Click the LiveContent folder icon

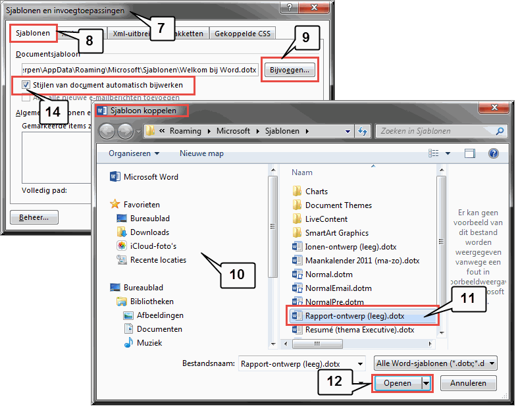(297, 219)
